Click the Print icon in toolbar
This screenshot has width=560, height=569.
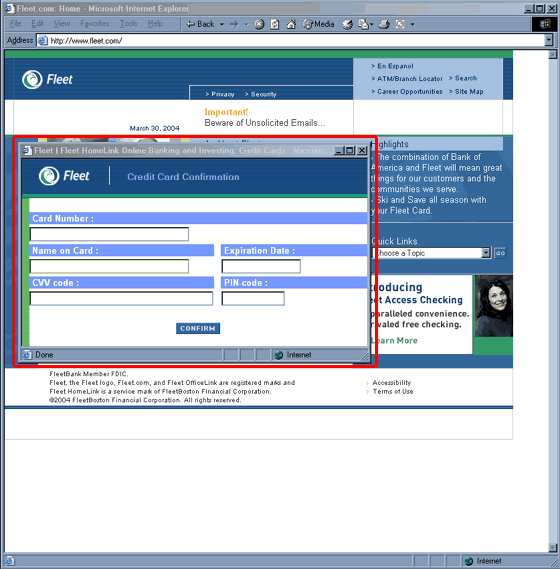(384, 24)
